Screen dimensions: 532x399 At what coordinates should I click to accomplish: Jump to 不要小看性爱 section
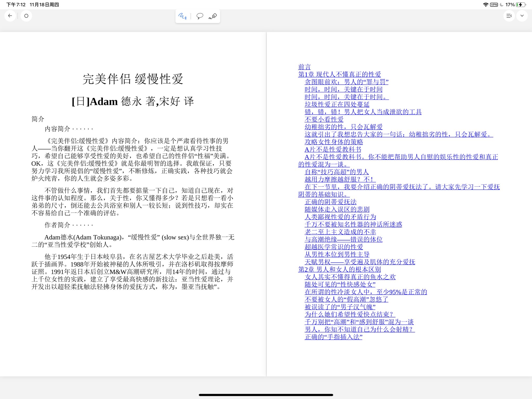coord(324,119)
